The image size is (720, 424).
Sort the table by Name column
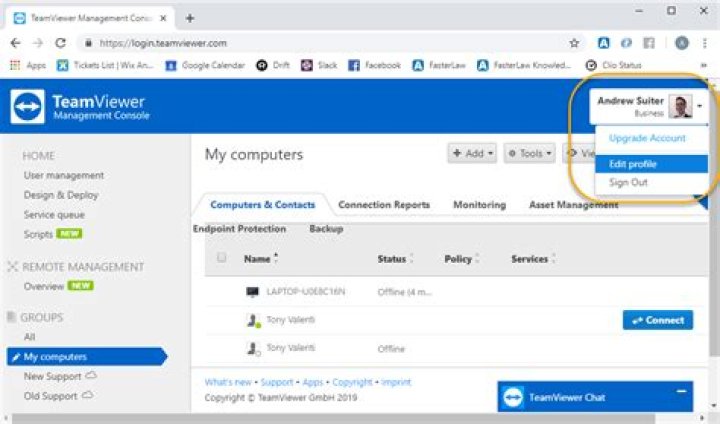point(261,259)
